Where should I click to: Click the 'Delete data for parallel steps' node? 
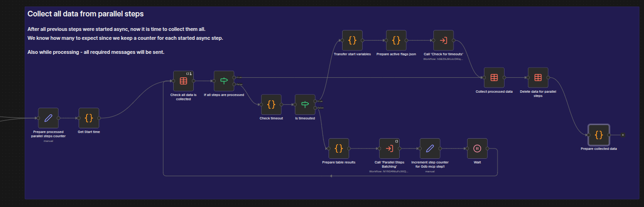(538, 78)
